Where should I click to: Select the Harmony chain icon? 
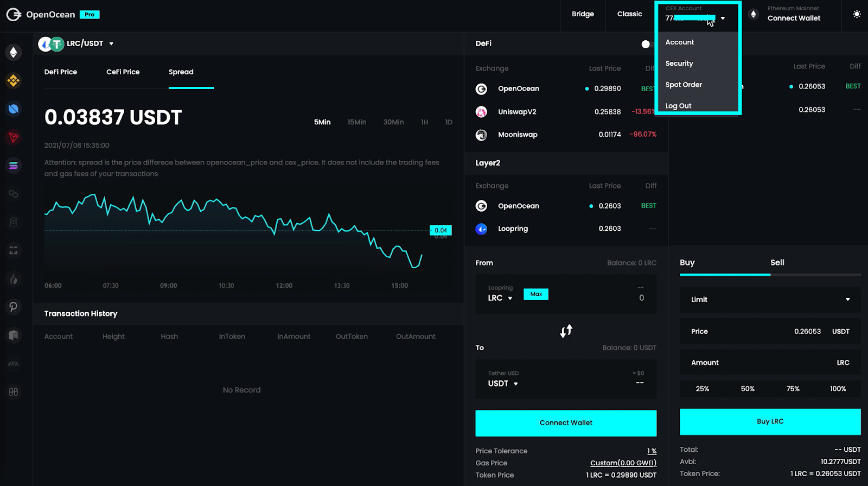pyautogui.click(x=14, y=392)
